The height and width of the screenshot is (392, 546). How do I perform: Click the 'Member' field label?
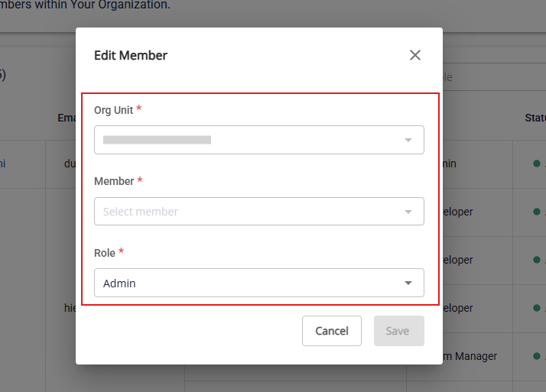click(114, 181)
